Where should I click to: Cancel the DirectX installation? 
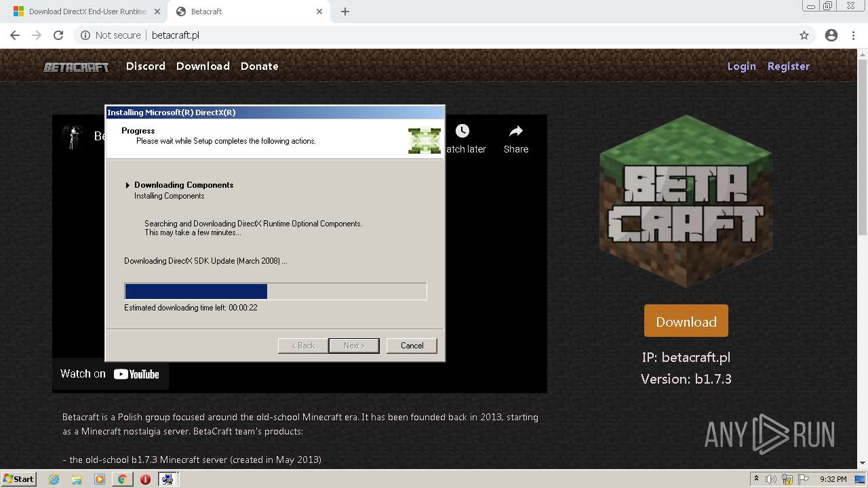(412, 346)
